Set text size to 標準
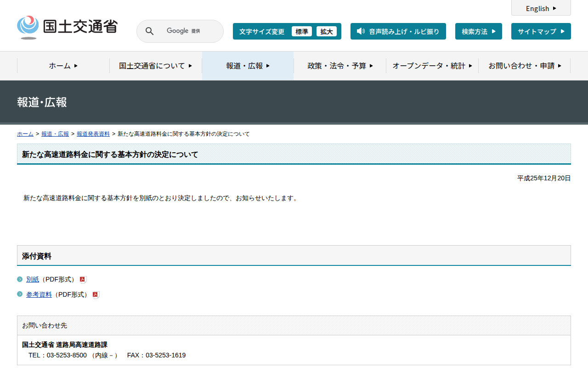The width and height of the screenshot is (588, 368). coord(301,31)
